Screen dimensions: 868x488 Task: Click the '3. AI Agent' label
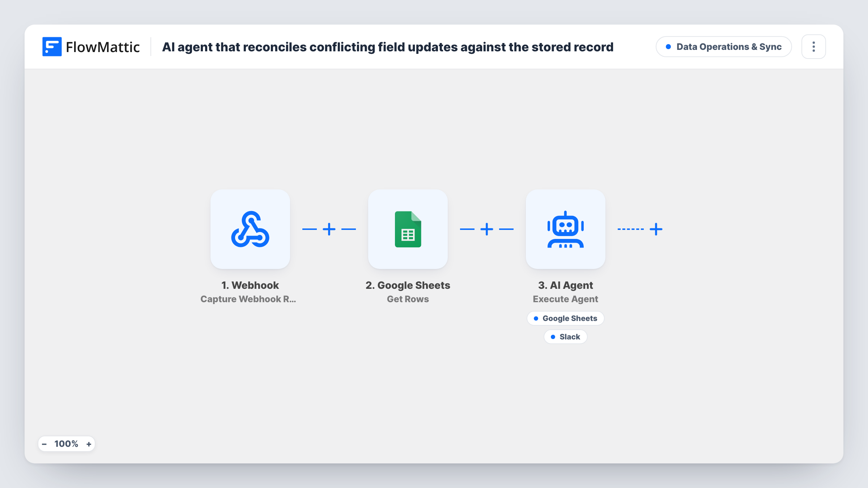[566, 285]
